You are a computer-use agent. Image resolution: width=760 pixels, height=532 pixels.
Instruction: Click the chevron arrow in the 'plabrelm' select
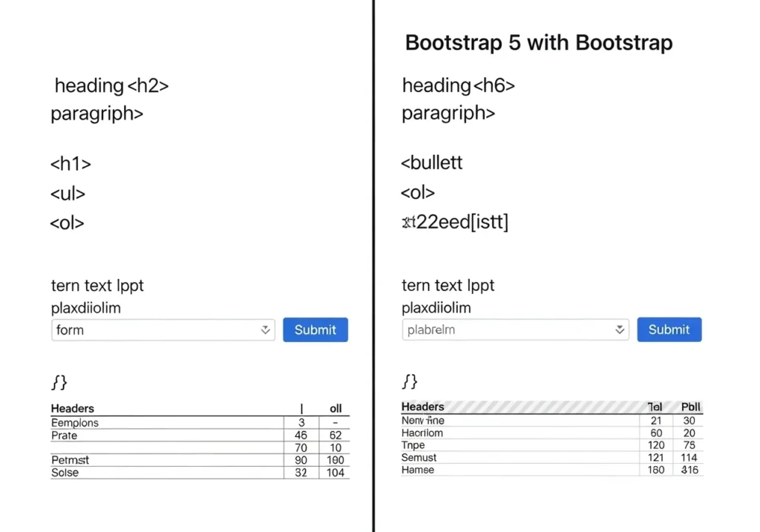click(x=620, y=330)
